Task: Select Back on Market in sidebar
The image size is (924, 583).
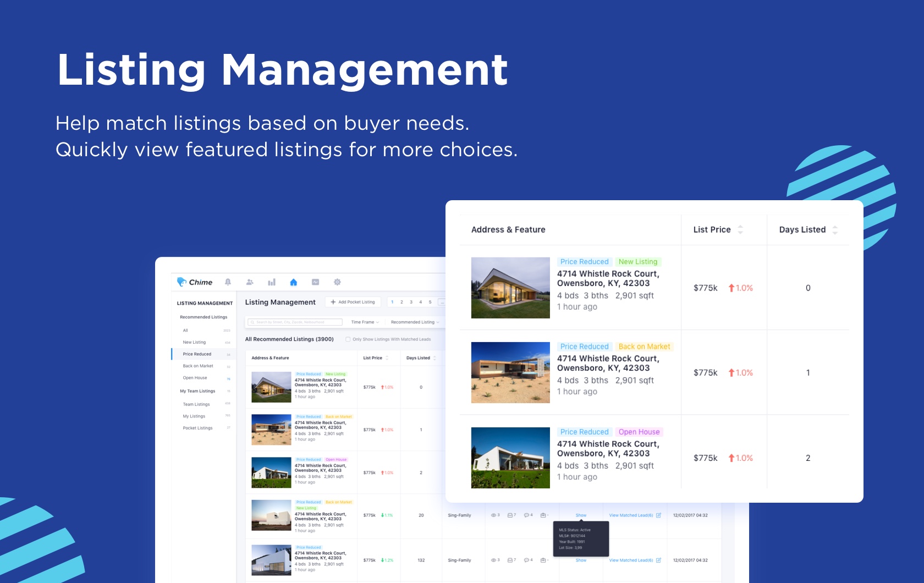Action: pyautogui.click(x=198, y=366)
